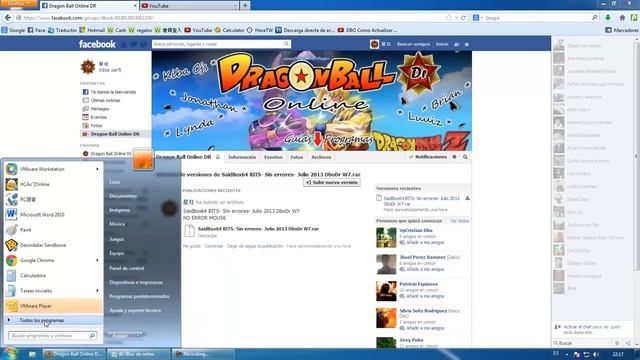Open Equipo in Start menu
Viewport: 640px width, 360px height.
117,253
